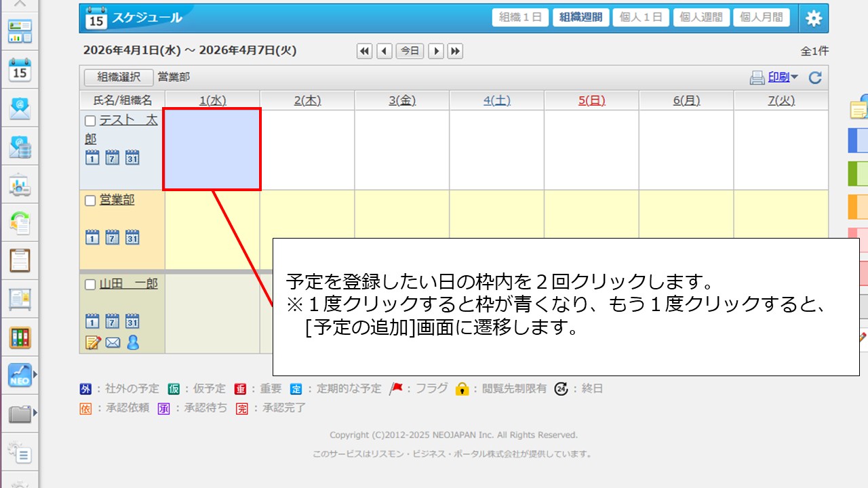Open the grey folder icon in sidebar

(20, 413)
